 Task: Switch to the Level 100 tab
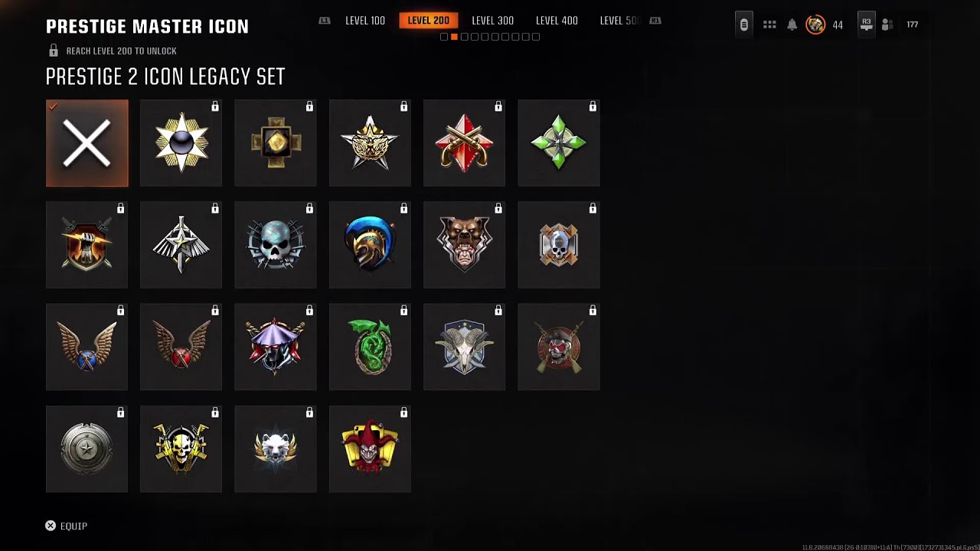tap(365, 21)
